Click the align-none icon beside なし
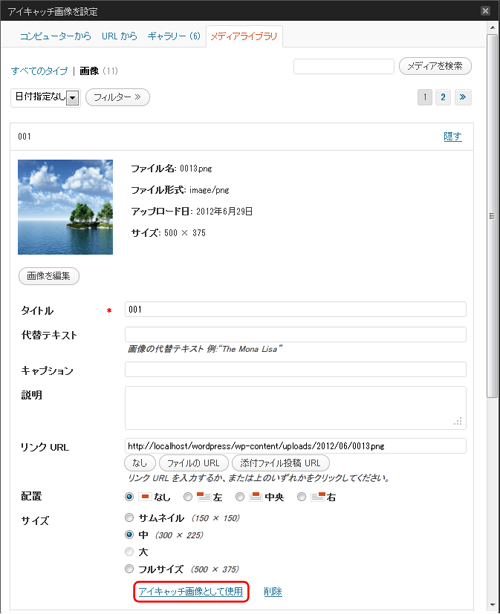Viewport: 500px width, 614px height. click(145, 497)
